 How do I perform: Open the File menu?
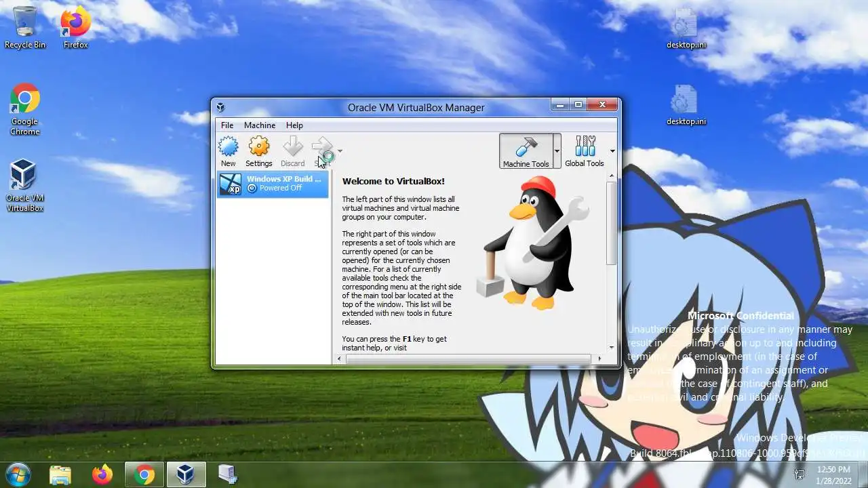point(227,125)
